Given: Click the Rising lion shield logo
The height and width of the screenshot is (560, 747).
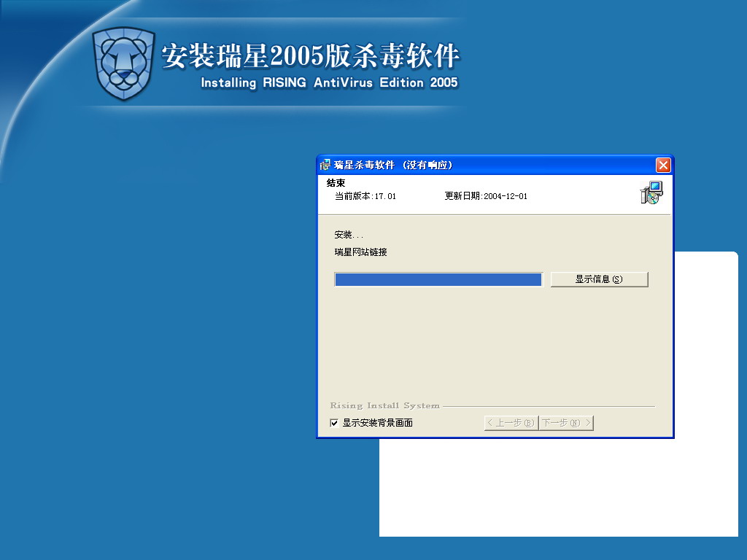Looking at the screenshot, I should [x=124, y=63].
